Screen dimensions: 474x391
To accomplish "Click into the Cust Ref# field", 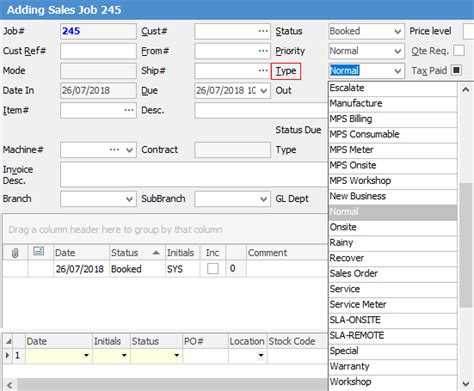I will pyautogui.click(x=98, y=51).
